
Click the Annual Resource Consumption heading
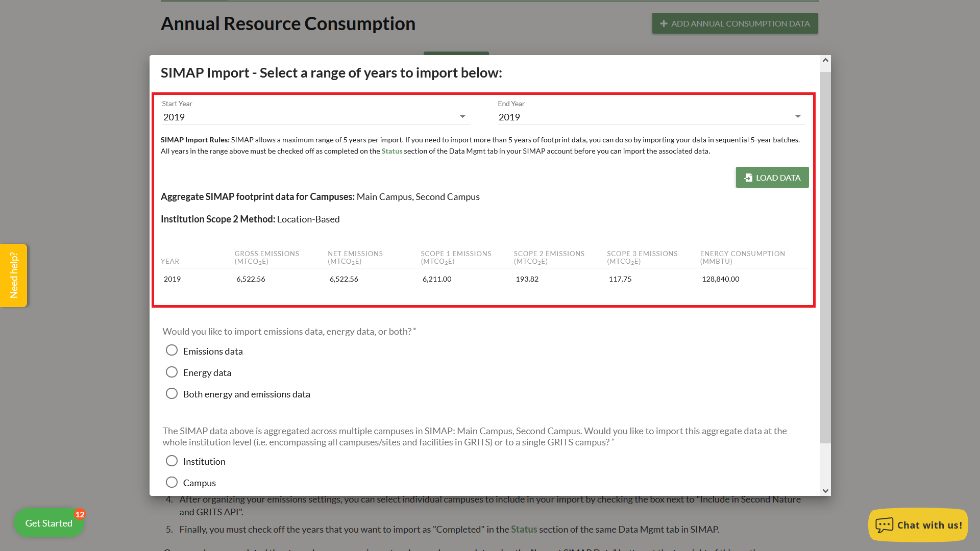click(x=288, y=23)
